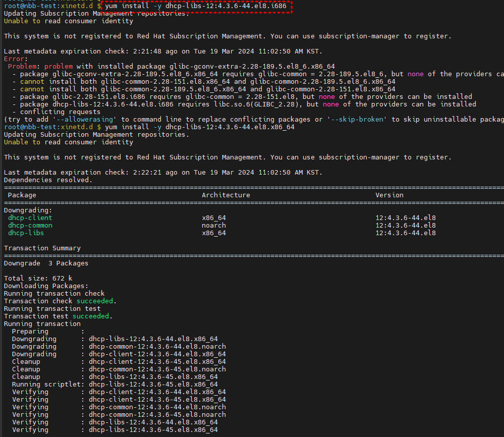This screenshot has width=504, height=437.
Task: Click 'Running transaction check' line
Action: coord(54,294)
